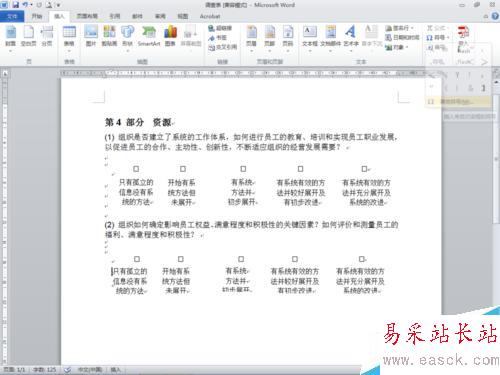The height and width of the screenshot is (375, 500).
Task: Click the word count 125 in status bar
Action: (x=45, y=370)
